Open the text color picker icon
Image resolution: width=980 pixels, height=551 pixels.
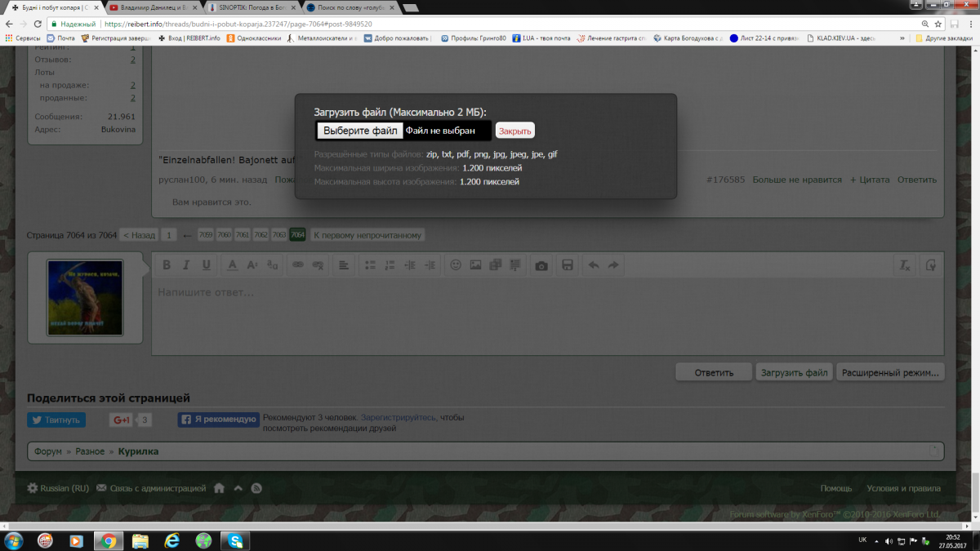click(232, 265)
